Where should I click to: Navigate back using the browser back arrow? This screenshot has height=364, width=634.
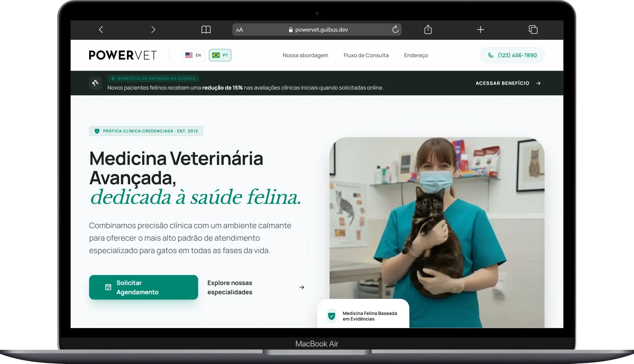click(x=101, y=30)
